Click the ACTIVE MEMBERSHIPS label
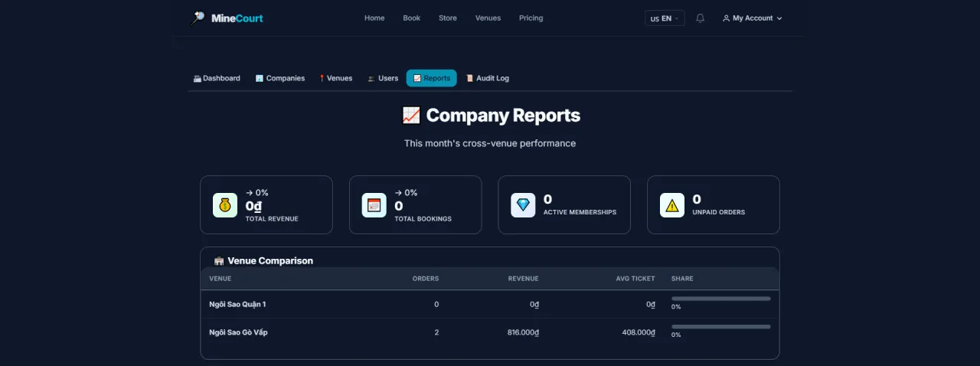The height and width of the screenshot is (366, 980). [580, 212]
